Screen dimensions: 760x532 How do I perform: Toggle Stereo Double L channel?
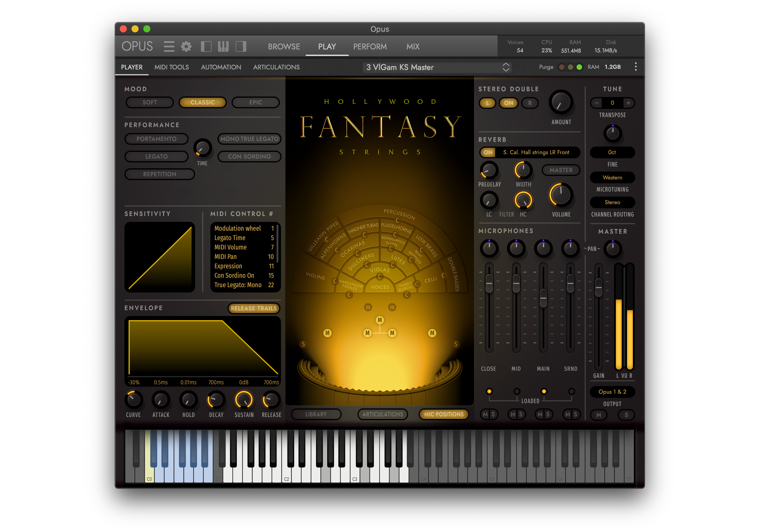pos(488,103)
